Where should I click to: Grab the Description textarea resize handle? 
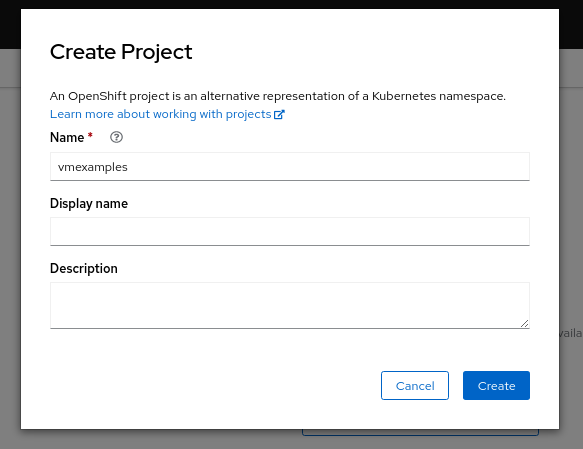click(524, 323)
